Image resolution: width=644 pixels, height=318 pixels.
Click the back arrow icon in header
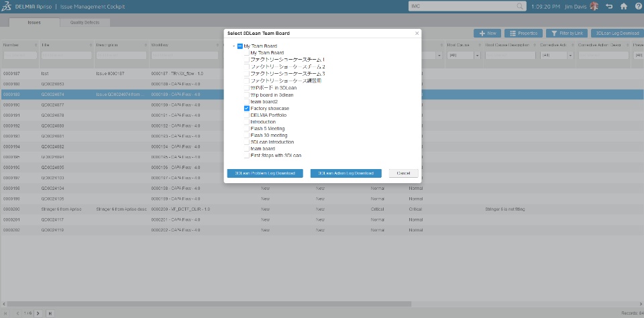609,7
